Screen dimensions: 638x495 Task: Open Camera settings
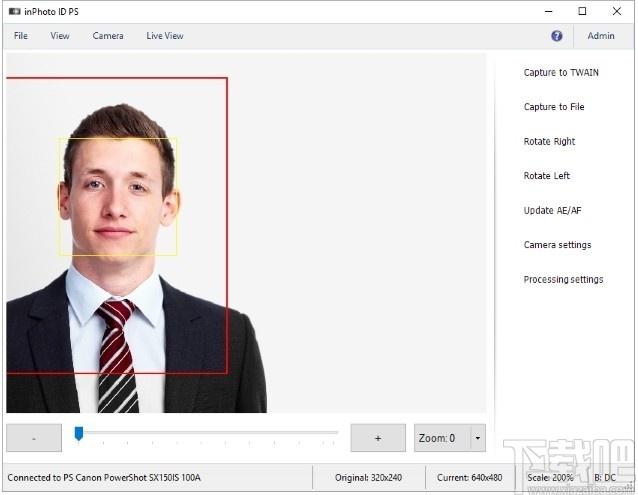(557, 245)
